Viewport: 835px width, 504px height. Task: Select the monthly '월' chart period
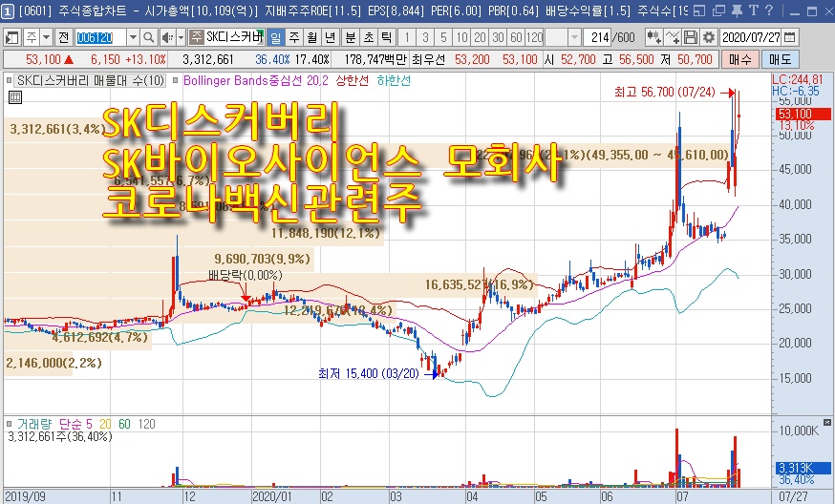tap(312, 37)
